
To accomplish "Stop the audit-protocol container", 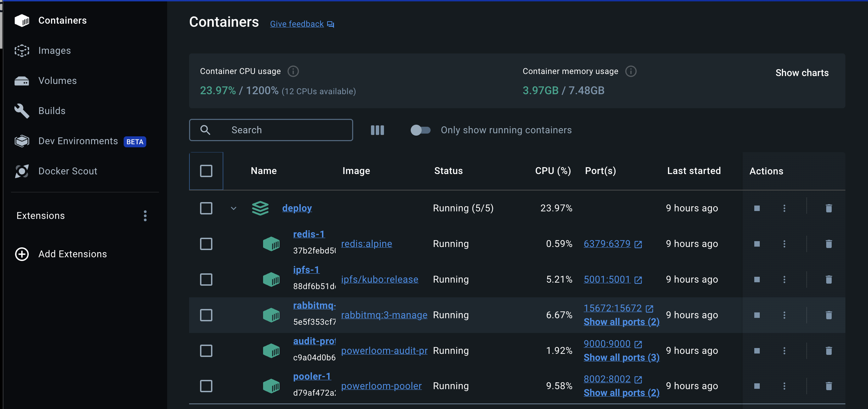I will click(x=757, y=351).
